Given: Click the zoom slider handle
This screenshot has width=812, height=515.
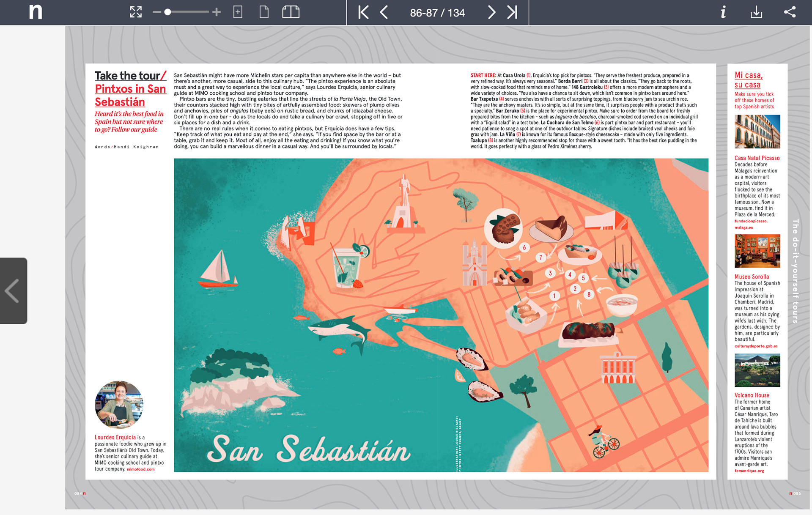Looking at the screenshot, I should point(168,12).
